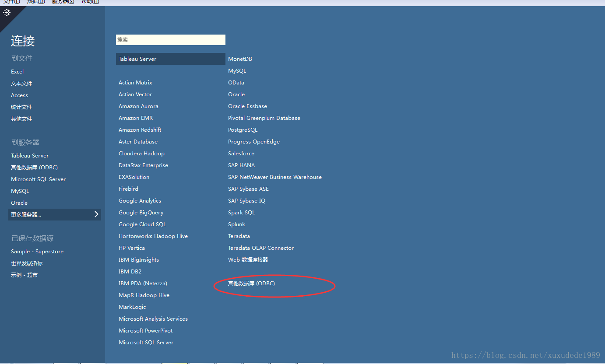Image resolution: width=605 pixels, height=364 pixels.
Task: Select Amazon EMR connector
Action: tap(136, 118)
